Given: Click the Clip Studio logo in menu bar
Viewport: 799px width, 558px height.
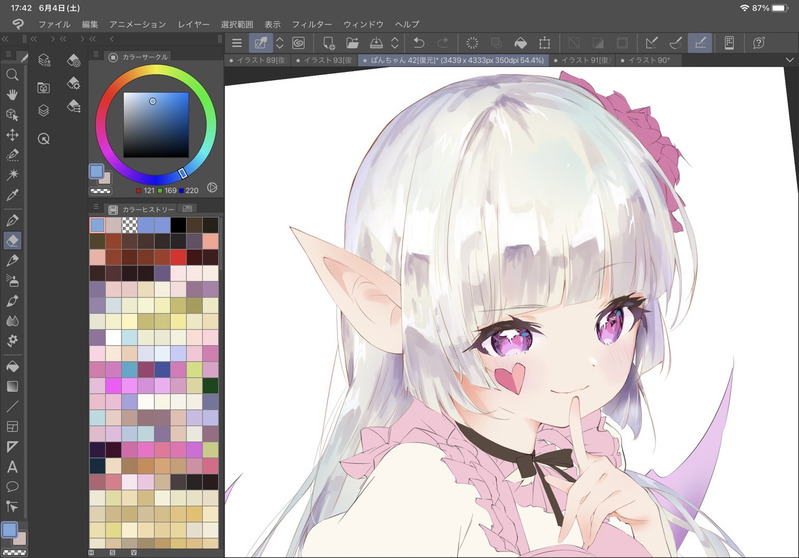Looking at the screenshot, I should tap(18, 24).
